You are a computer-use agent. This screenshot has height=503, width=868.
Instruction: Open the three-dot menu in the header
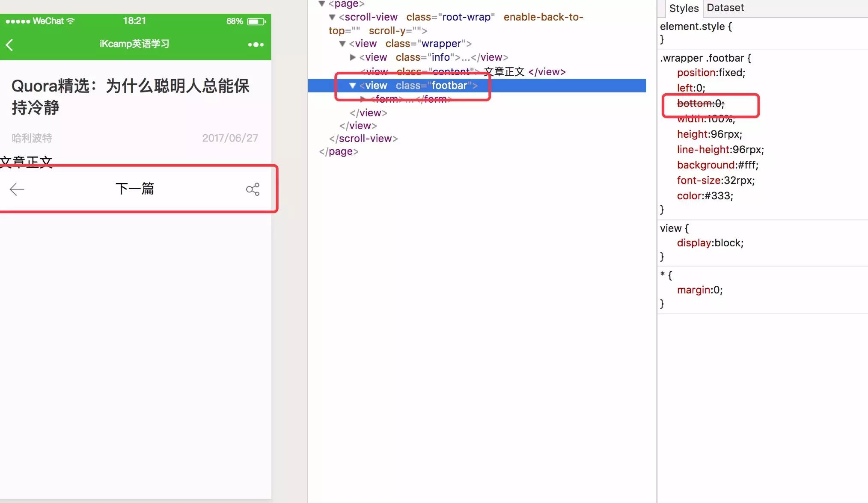[x=256, y=44]
